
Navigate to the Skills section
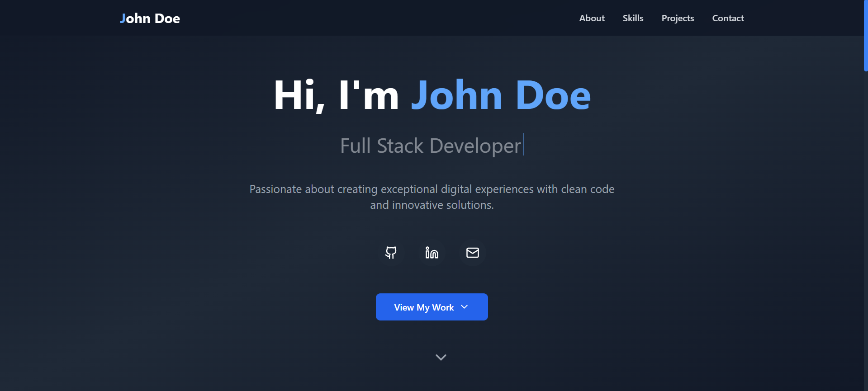coord(633,18)
